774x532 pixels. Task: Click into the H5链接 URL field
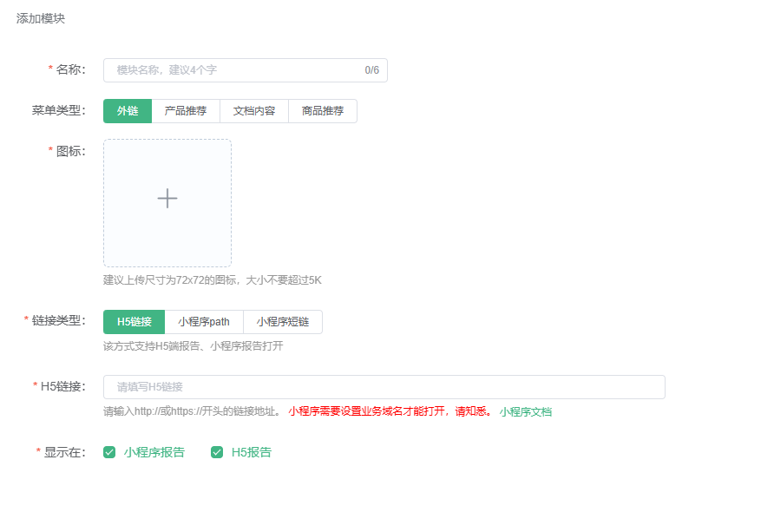(x=384, y=387)
